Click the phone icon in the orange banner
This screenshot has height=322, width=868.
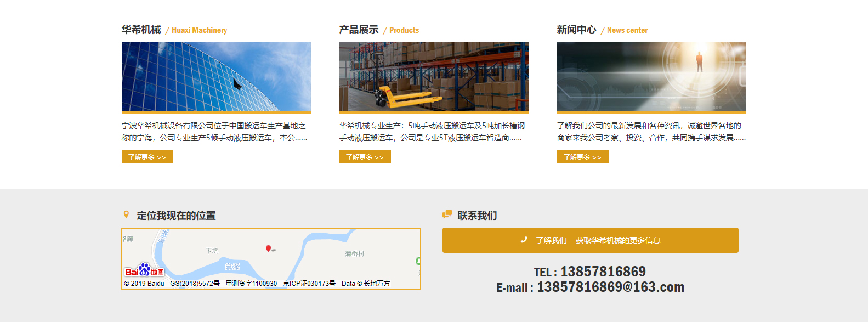(x=524, y=240)
